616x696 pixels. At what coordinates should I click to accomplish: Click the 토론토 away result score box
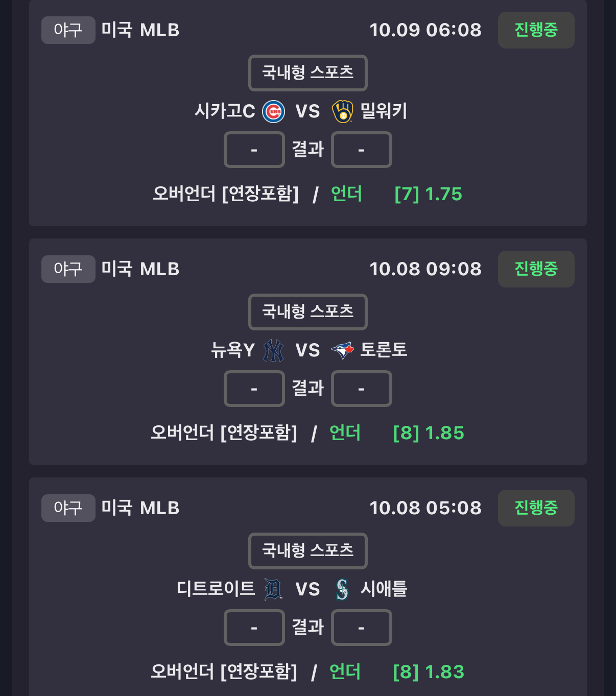tap(361, 389)
